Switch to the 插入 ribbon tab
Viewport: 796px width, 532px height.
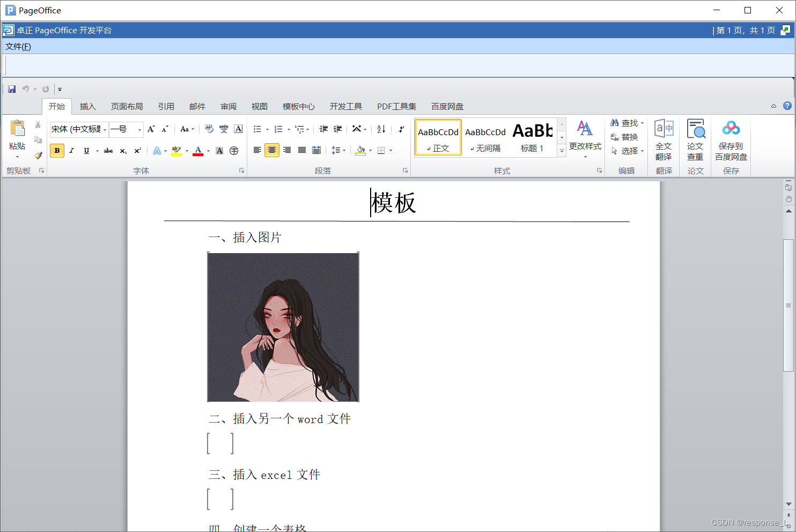(x=87, y=106)
